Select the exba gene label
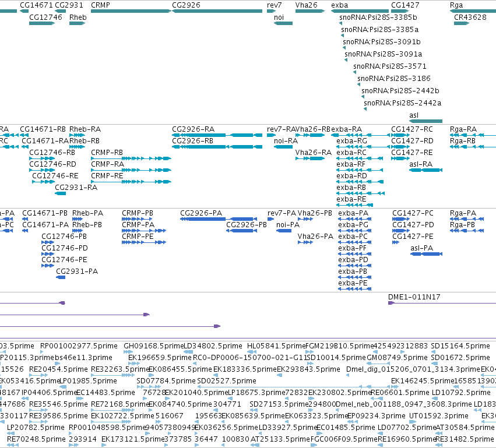Screen dimensions: 496x448 click(x=339, y=5)
